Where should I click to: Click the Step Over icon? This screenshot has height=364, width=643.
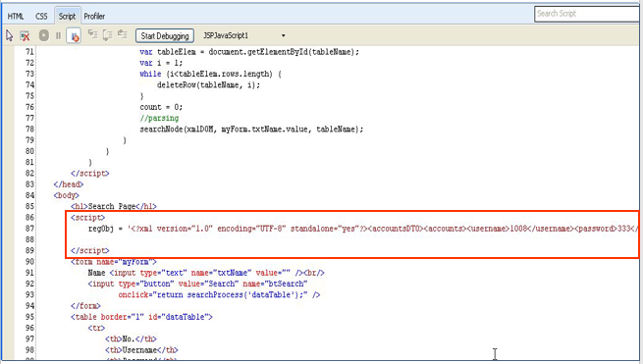(108, 35)
